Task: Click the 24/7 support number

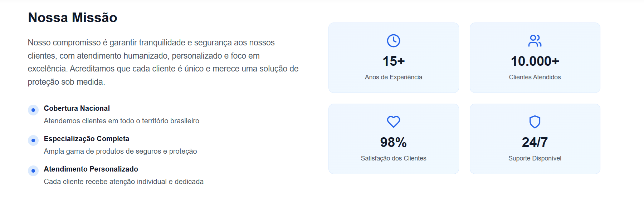Action: [x=535, y=142]
